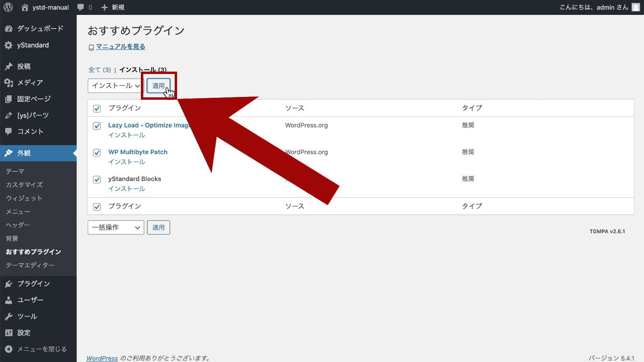
Task: Click the bottom 適用 button
Action: tap(159, 227)
